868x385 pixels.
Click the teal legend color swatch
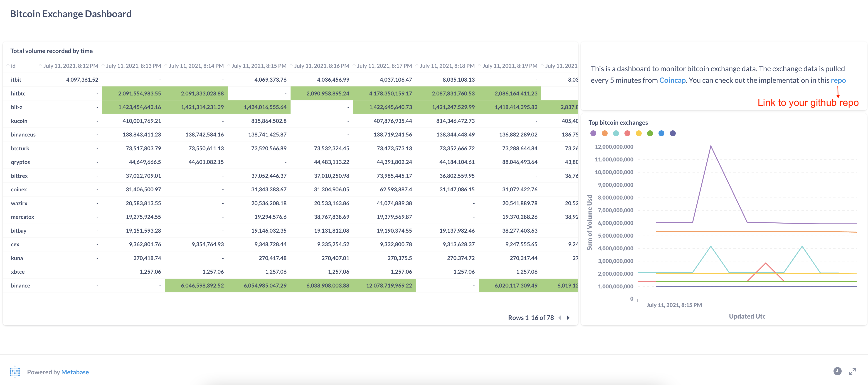coord(616,134)
